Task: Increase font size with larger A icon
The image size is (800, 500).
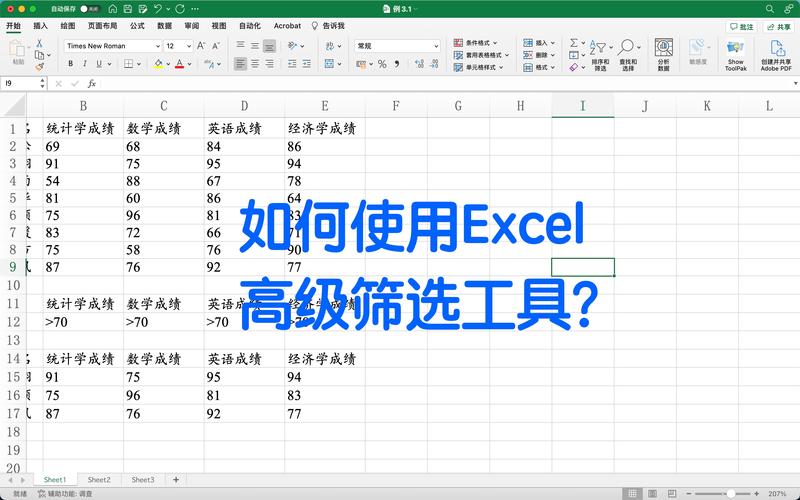Action: coord(201,46)
